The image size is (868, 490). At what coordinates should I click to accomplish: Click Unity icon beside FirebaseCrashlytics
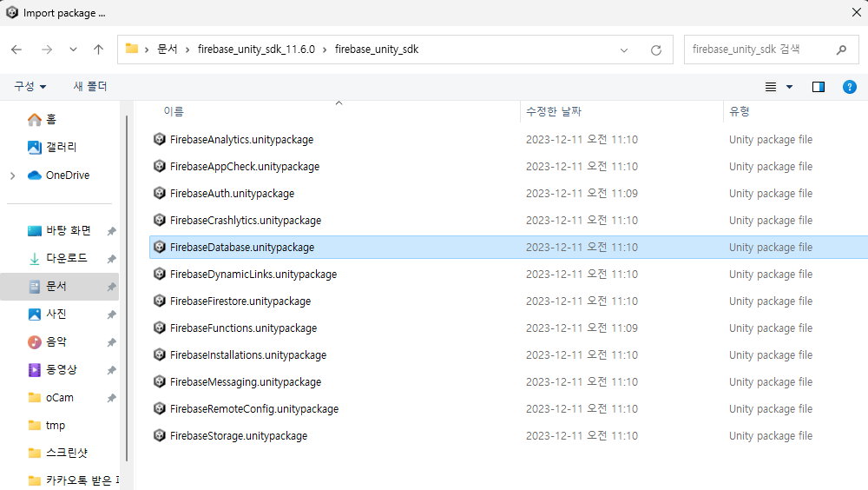pyautogui.click(x=160, y=220)
